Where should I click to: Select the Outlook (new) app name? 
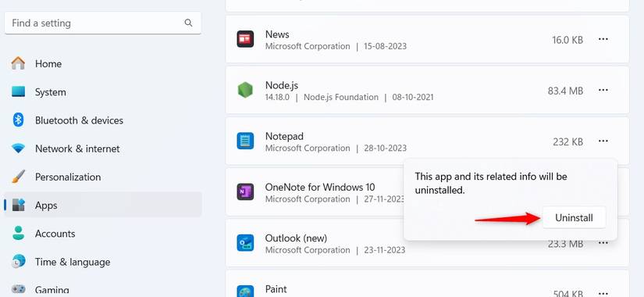296,238
